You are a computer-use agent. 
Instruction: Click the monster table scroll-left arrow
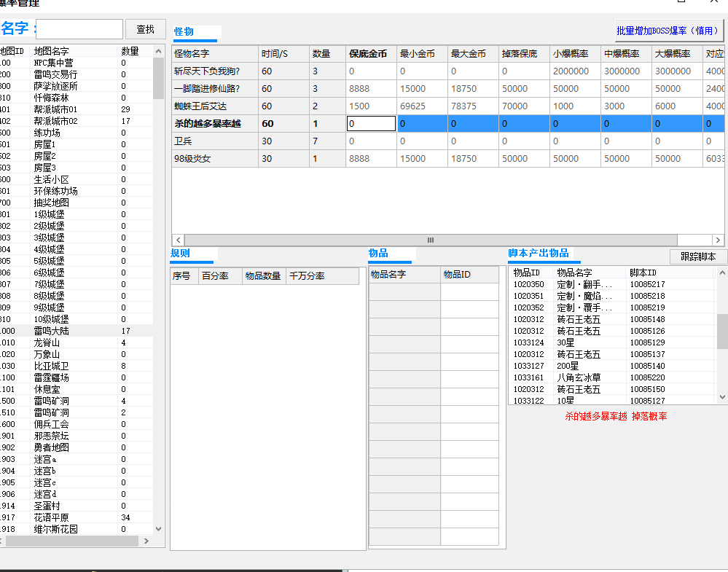(178, 240)
